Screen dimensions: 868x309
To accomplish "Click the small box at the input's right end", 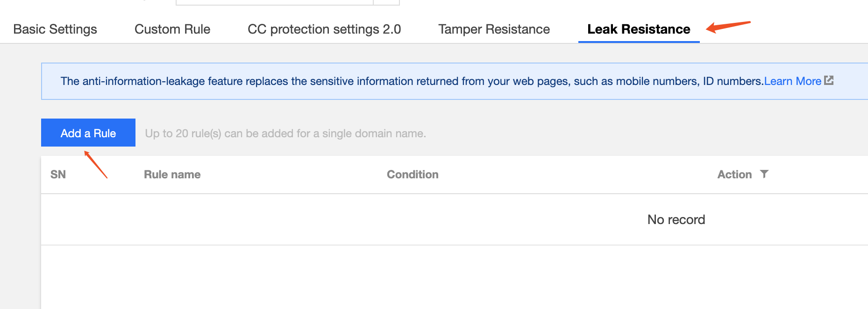I will point(386,2).
